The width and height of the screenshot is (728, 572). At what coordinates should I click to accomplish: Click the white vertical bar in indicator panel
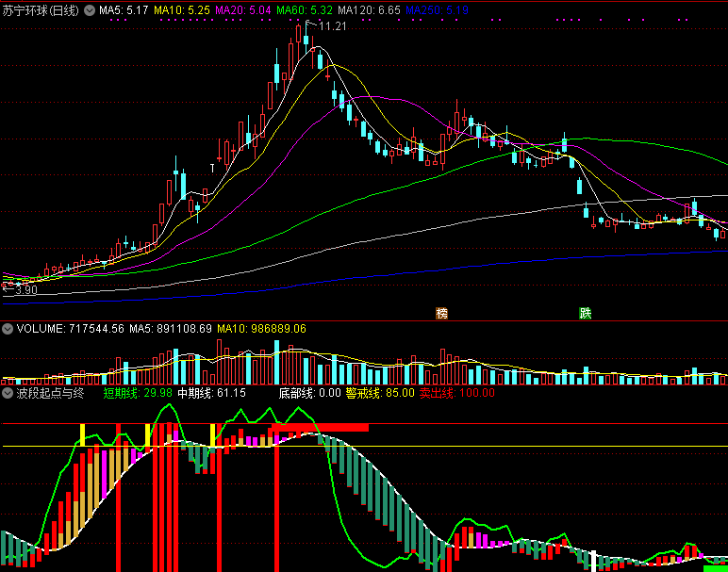[x=593, y=561]
